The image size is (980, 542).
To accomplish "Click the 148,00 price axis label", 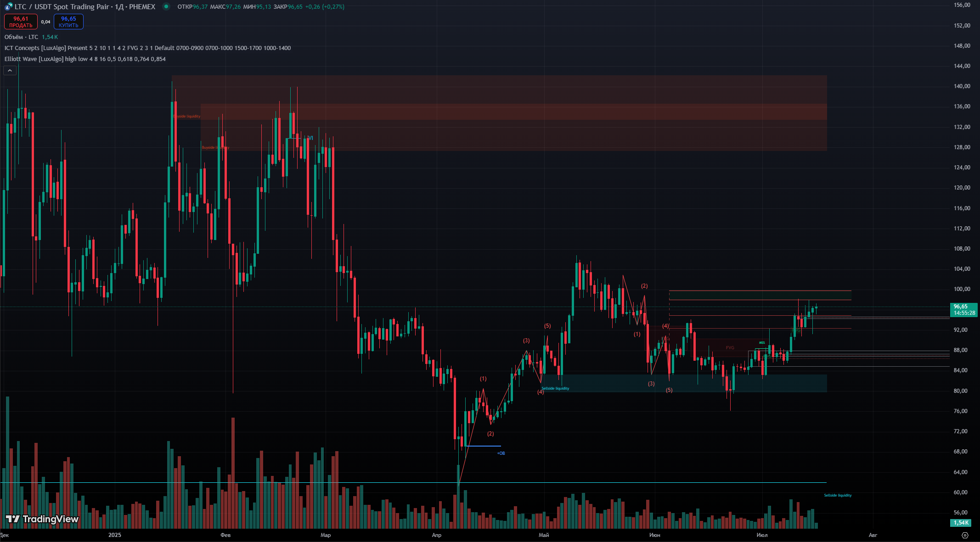I will coord(962,46).
